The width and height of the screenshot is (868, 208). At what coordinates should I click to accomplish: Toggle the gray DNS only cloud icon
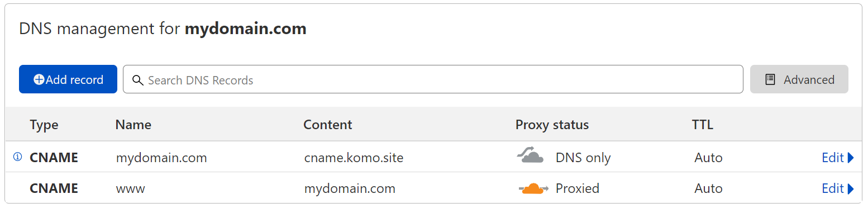531,157
